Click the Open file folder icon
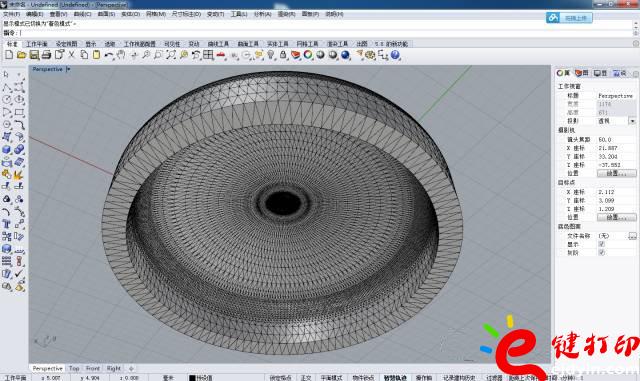Screen dimensions: 640x381 click(21, 55)
